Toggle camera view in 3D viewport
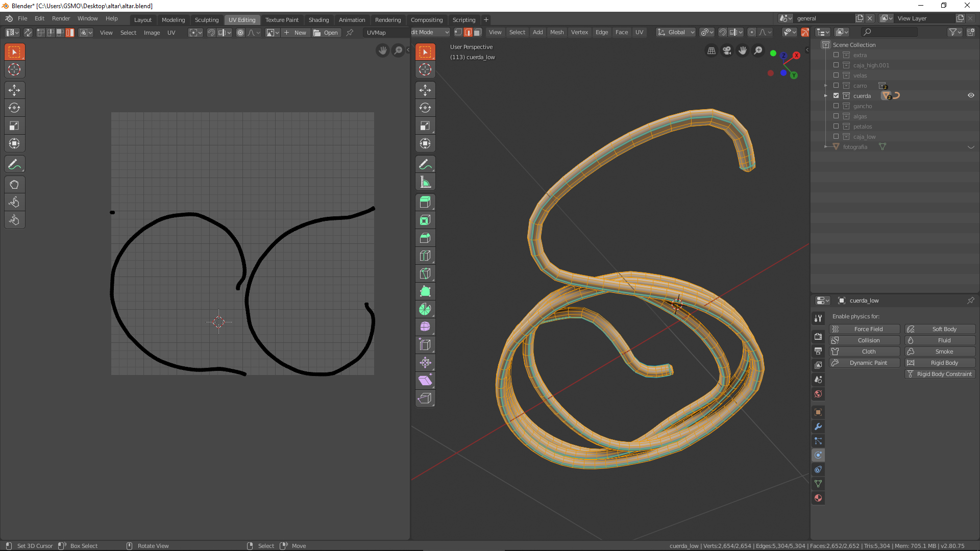The height and width of the screenshot is (551, 980). [x=727, y=51]
